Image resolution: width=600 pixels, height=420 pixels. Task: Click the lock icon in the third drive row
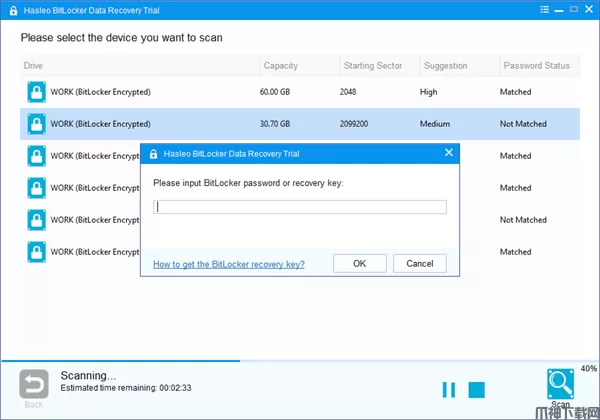36,156
